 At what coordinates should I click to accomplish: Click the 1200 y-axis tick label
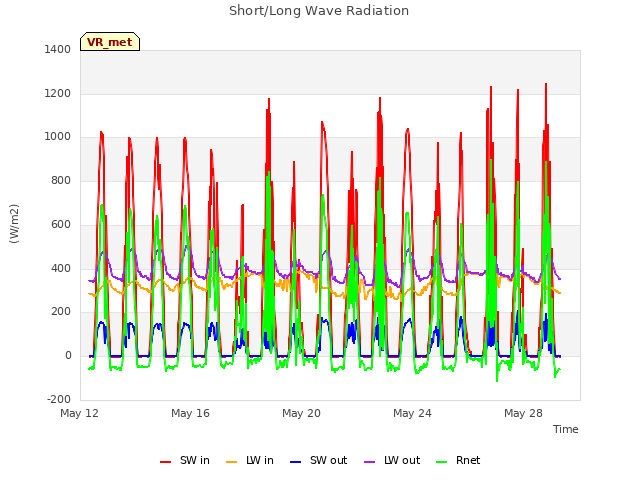point(58,93)
